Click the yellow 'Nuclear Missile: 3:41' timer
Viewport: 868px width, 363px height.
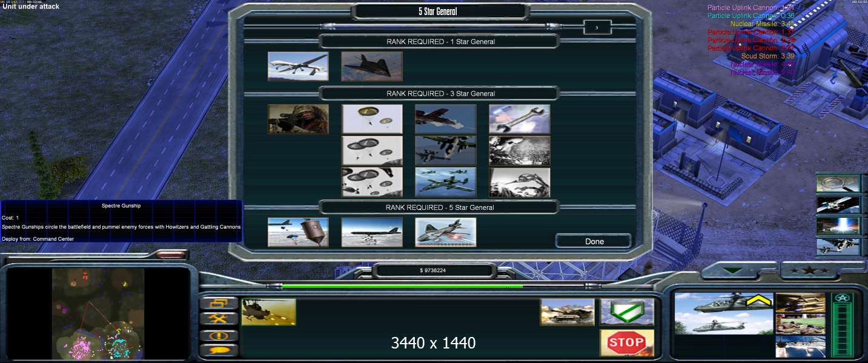[762, 24]
